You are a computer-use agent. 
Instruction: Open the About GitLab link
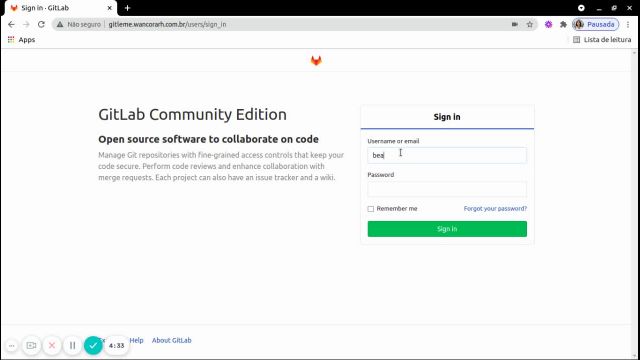point(171,340)
